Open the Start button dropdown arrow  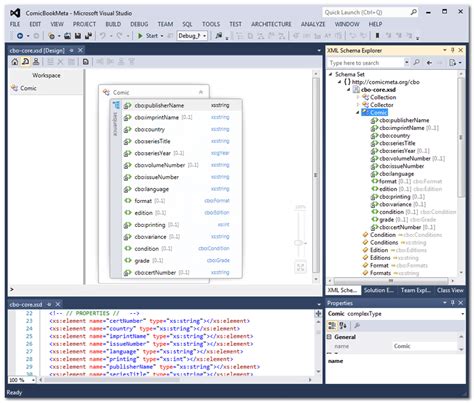coord(162,36)
